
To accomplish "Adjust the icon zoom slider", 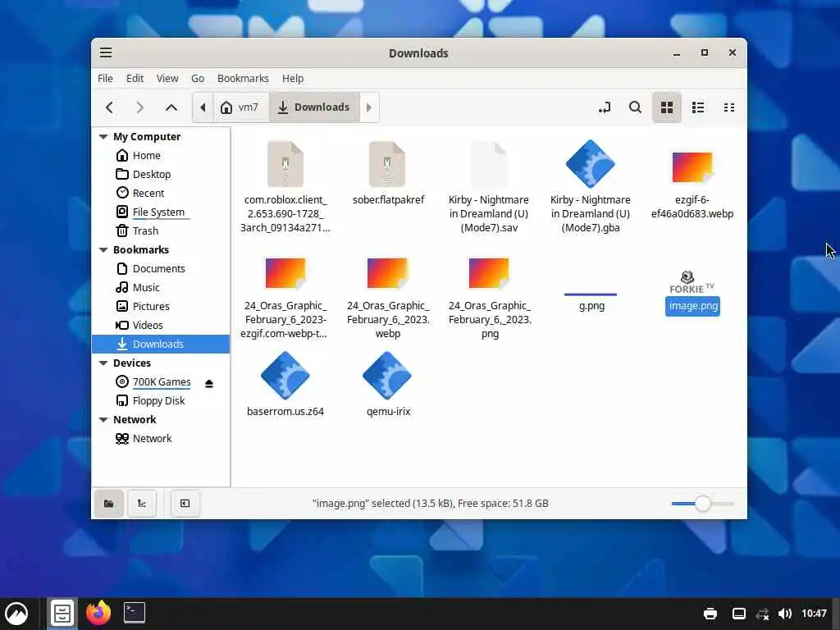I will point(702,503).
